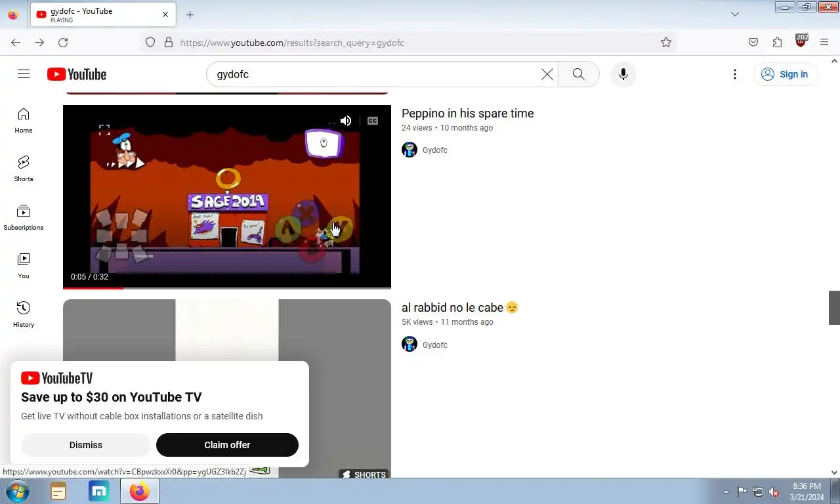Screen dimensions: 840x504
Task: Visit Gydofc channel name under Peppino video
Action: (435, 150)
